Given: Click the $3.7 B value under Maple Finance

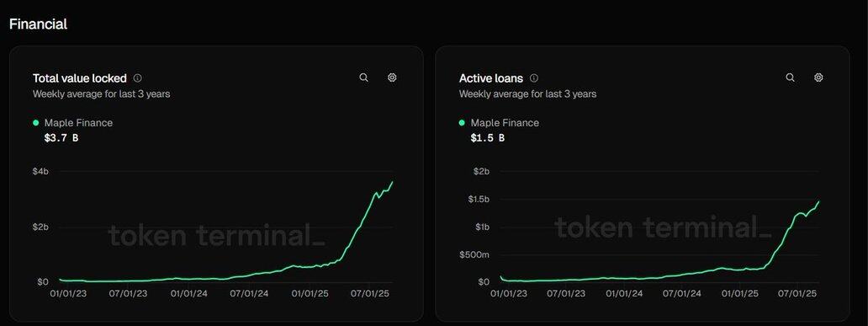Looking at the screenshot, I should (61, 137).
